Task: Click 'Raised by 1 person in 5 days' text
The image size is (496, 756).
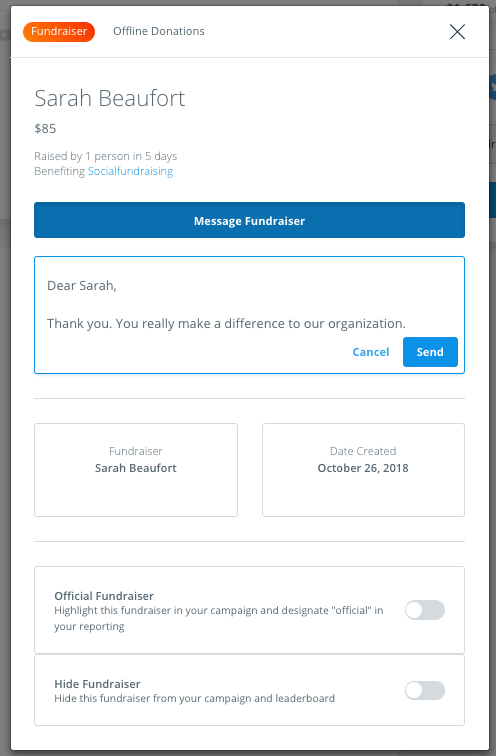Action: point(106,156)
